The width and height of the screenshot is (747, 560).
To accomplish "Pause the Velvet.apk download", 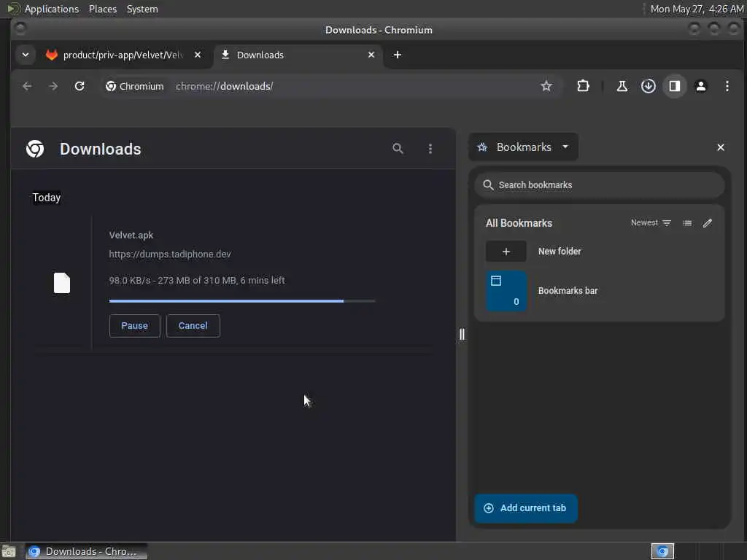I will [x=134, y=326].
